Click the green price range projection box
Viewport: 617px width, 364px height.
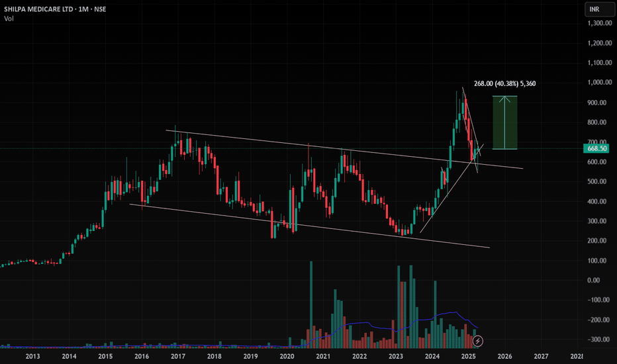pos(505,123)
